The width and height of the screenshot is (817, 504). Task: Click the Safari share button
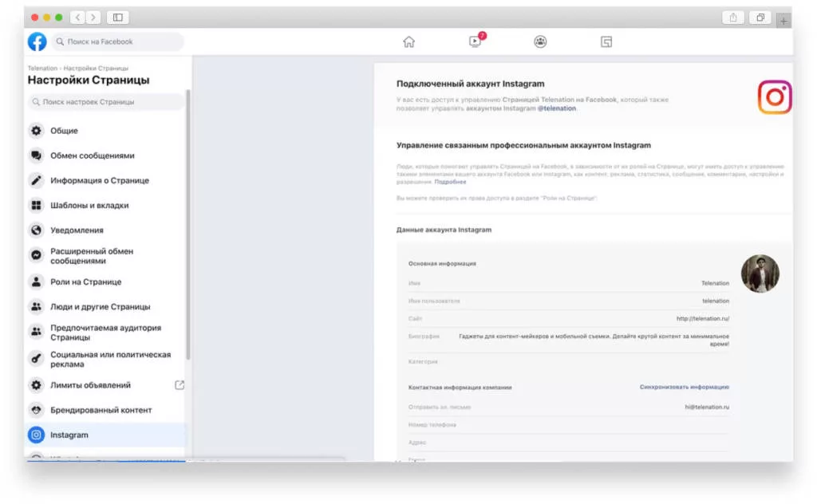733,18
